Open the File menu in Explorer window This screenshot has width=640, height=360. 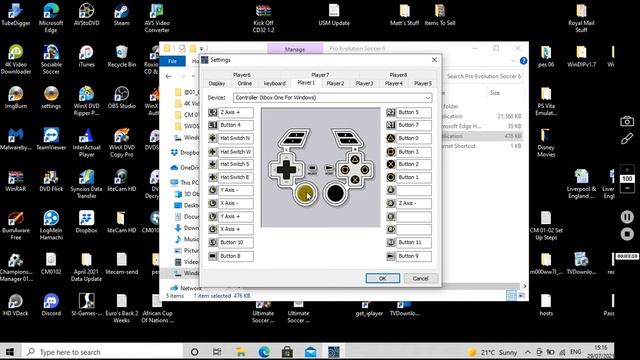[172, 61]
